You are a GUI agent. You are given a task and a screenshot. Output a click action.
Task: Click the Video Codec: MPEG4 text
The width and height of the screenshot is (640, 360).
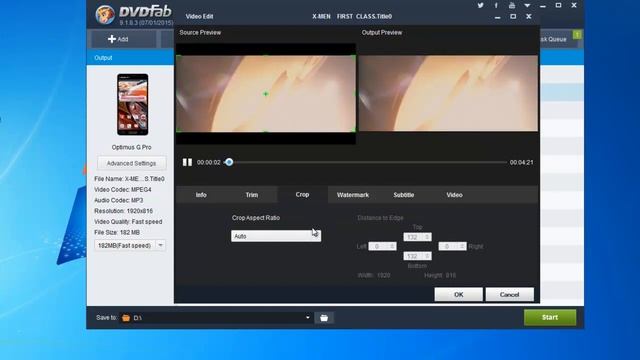[x=123, y=190]
